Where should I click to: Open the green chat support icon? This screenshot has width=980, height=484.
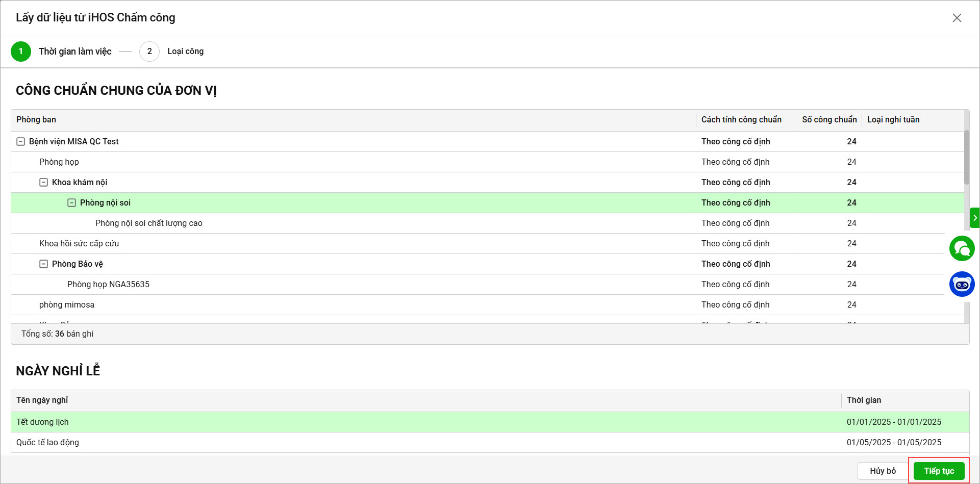[x=962, y=248]
